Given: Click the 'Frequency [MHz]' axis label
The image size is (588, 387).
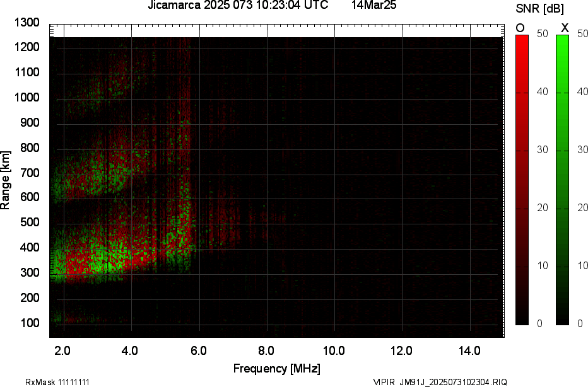Looking at the screenshot, I should [276, 368].
